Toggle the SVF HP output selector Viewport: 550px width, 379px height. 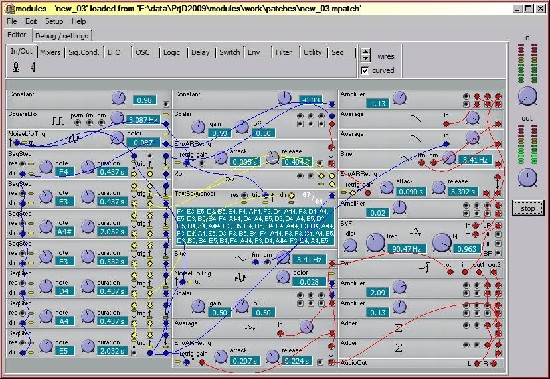point(498,234)
